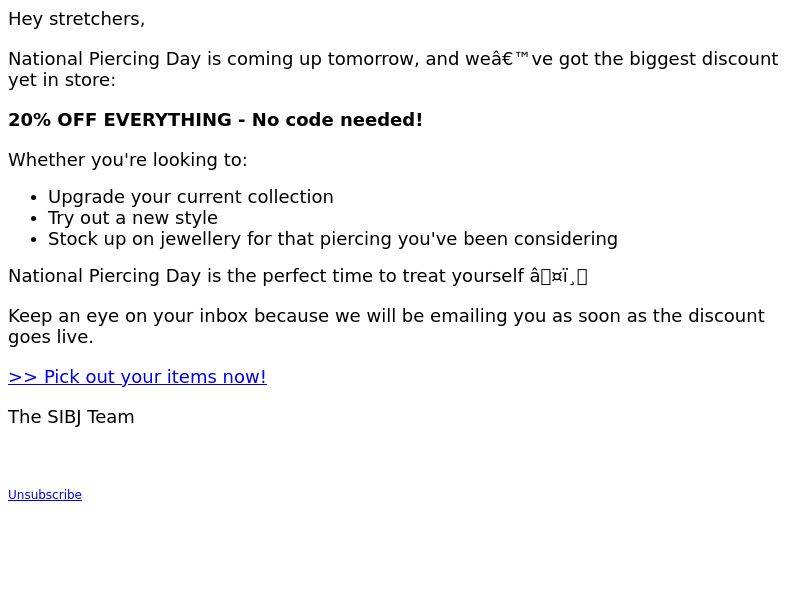Click the Unsubscribe link
800x600 pixels.
(x=45, y=495)
